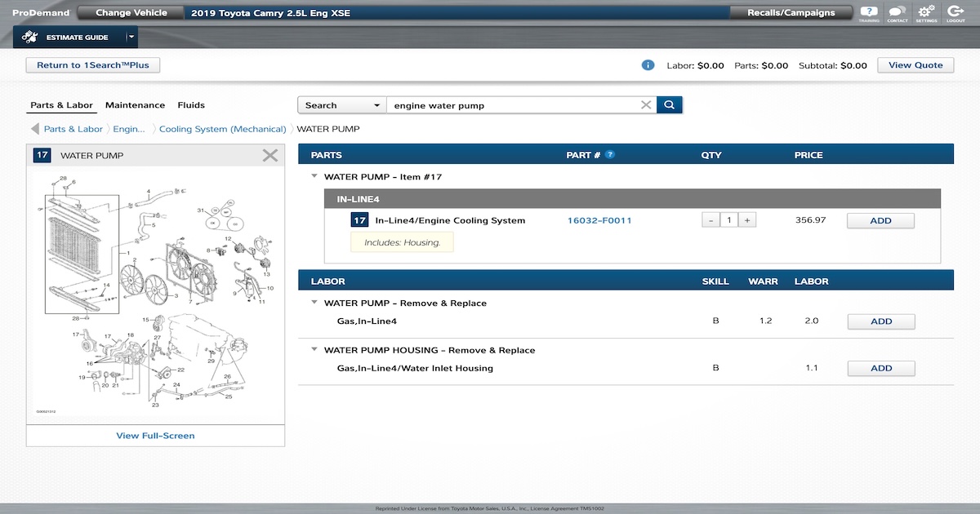Click the View Quote button
The width and height of the screenshot is (980, 514).
(x=915, y=65)
